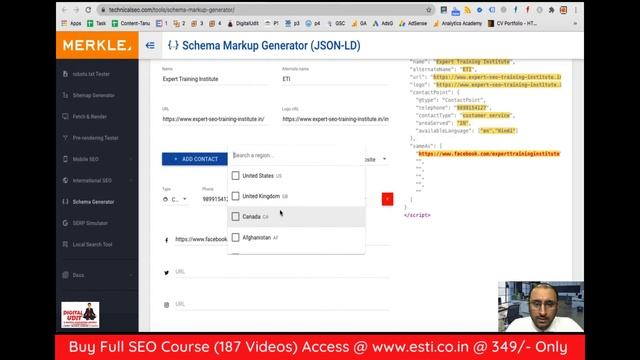Reload the page in the browser
This screenshot has width=640, height=360.
coord(89,9)
